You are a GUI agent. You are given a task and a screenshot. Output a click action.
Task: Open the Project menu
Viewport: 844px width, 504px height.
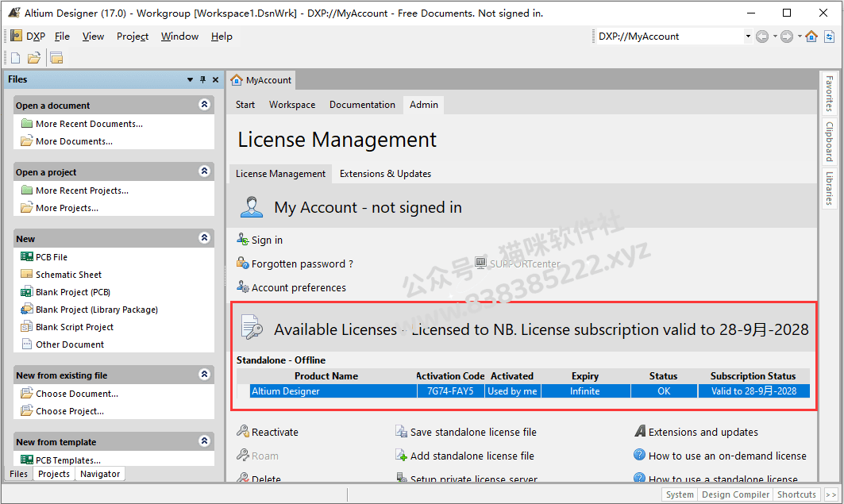click(133, 36)
